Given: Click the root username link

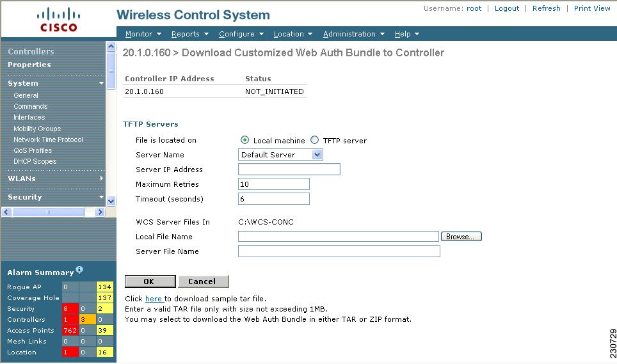Looking at the screenshot, I should (474, 8).
